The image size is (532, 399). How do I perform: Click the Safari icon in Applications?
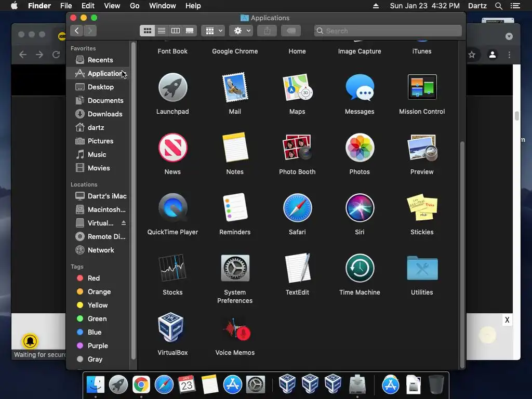click(297, 208)
